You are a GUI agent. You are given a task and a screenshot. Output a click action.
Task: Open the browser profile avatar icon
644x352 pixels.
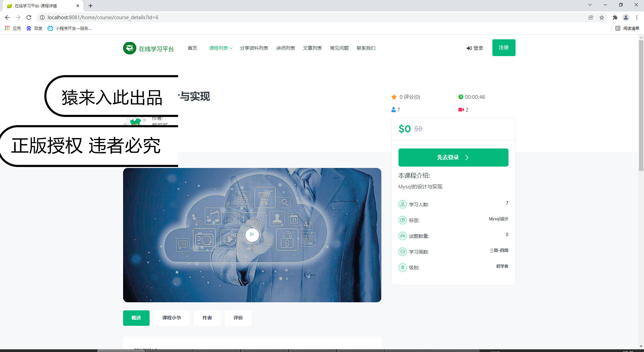point(626,17)
